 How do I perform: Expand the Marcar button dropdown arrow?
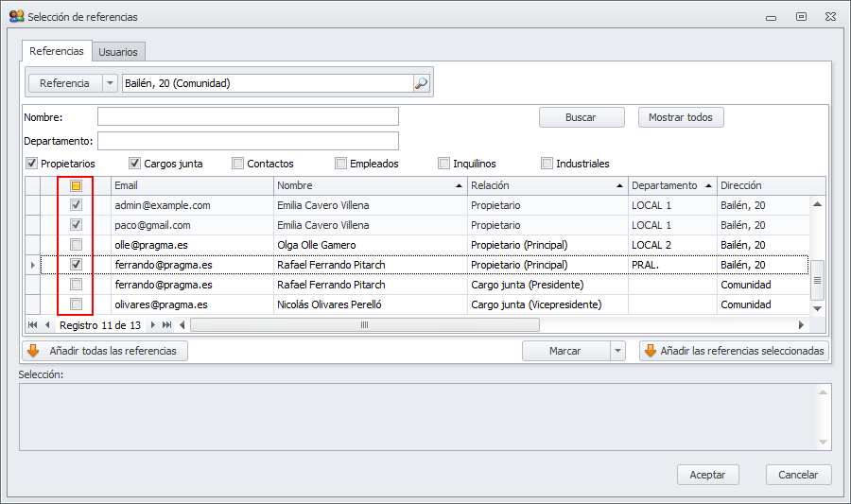tap(617, 351)
